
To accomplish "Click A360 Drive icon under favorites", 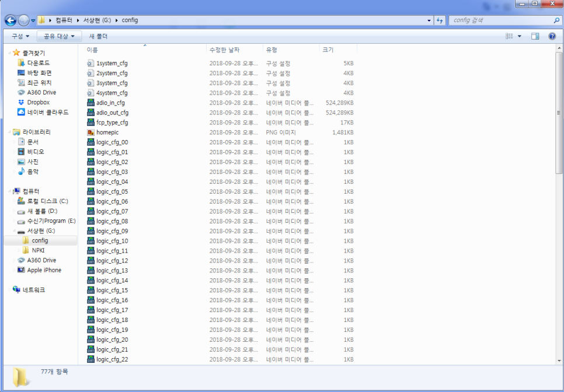I will (21, 92).
